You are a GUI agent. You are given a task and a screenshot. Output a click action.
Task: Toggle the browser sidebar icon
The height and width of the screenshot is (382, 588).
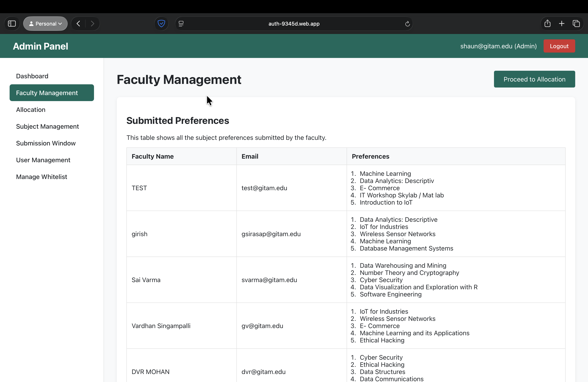coord(12,24)
